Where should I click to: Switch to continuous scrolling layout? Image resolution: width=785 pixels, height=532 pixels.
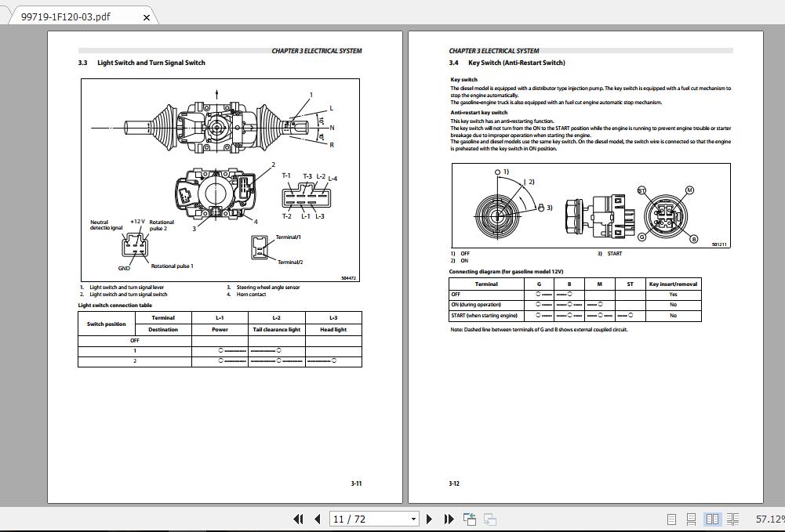[691, 518]
